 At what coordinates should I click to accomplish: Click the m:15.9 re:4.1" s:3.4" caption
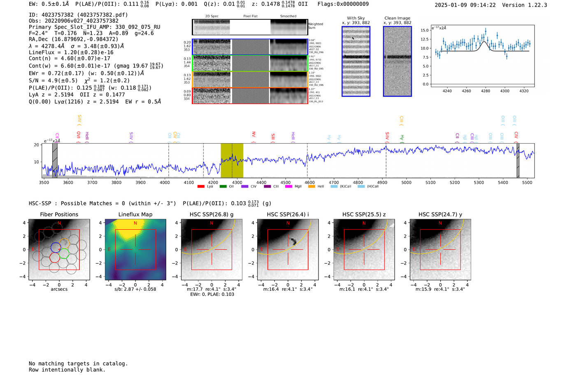[440, 289]
